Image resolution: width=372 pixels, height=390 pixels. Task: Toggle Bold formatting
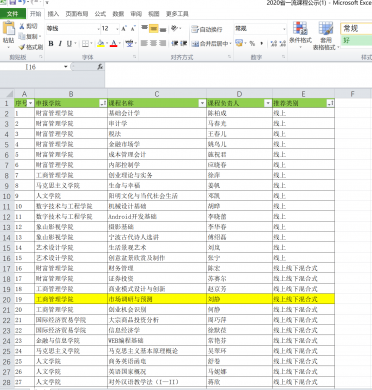(x=51, y=44)
